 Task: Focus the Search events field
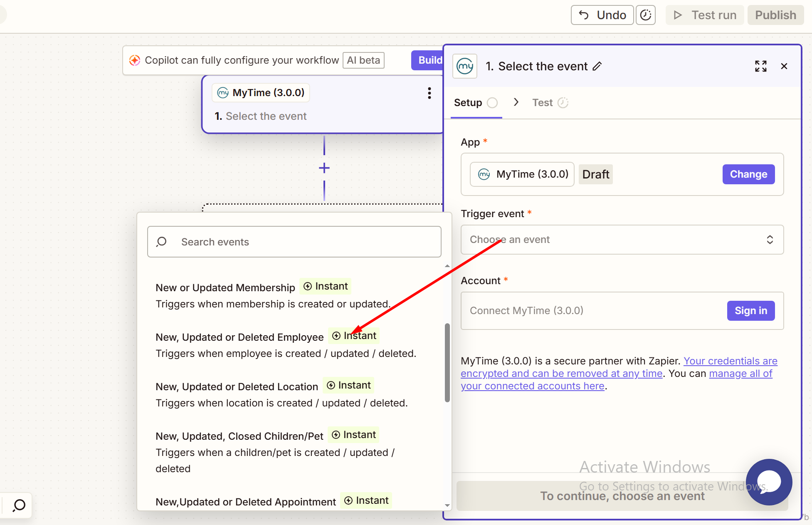294,242
